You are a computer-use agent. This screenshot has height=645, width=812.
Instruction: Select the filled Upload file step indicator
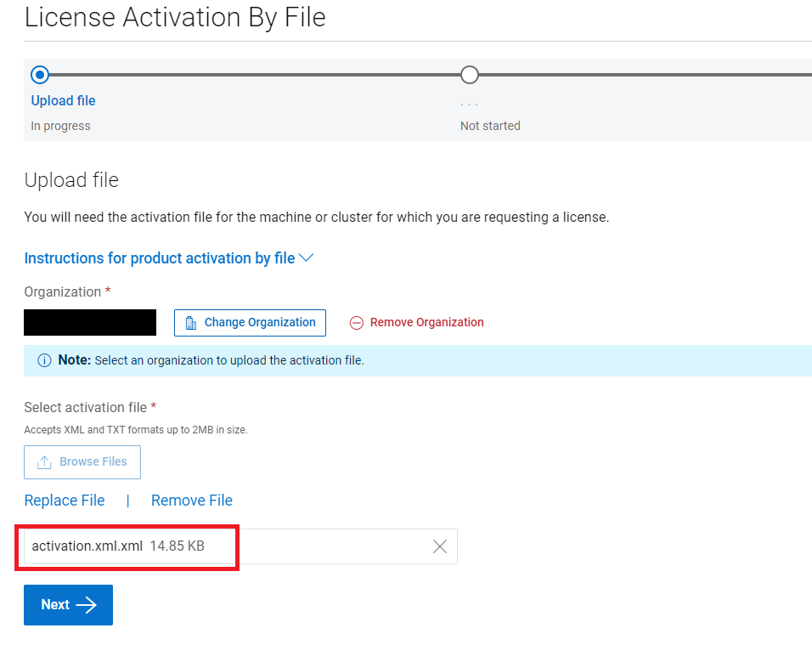click(x=39, y=75)
